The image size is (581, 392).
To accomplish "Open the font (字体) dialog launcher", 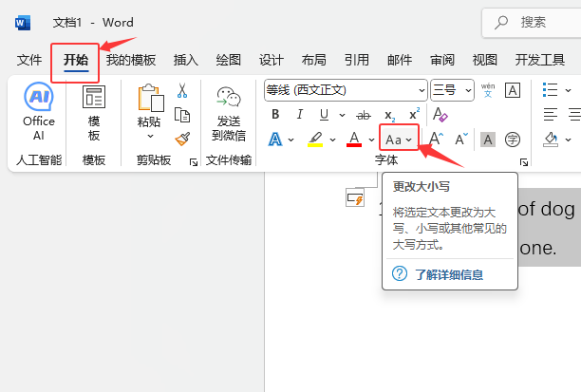I will click(524, 162).
